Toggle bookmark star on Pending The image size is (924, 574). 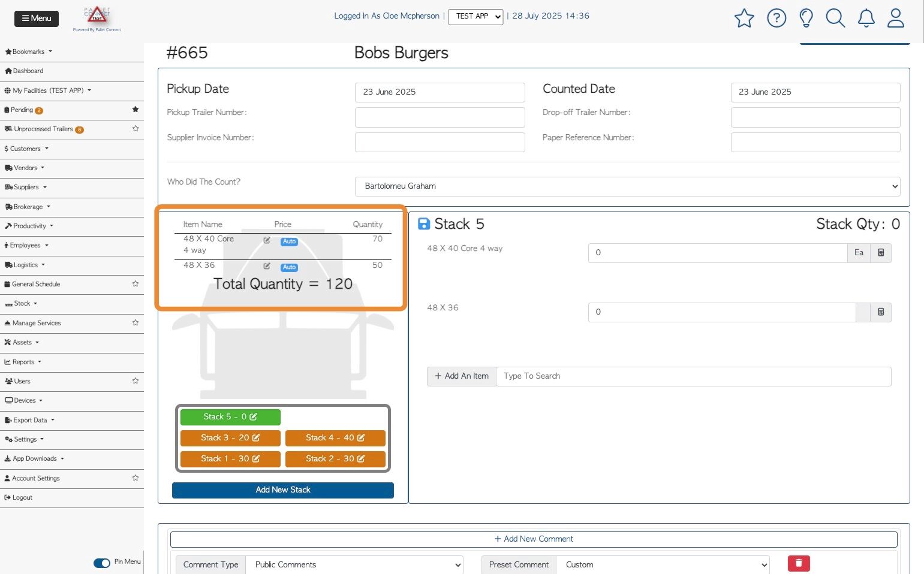coord(136,110)
